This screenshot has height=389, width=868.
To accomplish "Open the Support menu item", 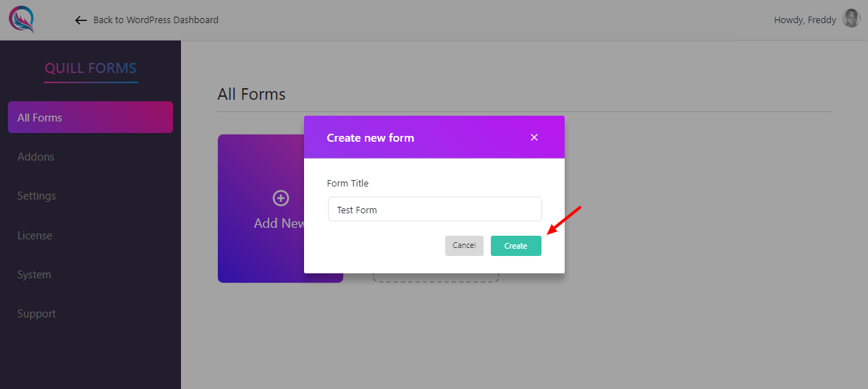I will click(x=37, y=314).
